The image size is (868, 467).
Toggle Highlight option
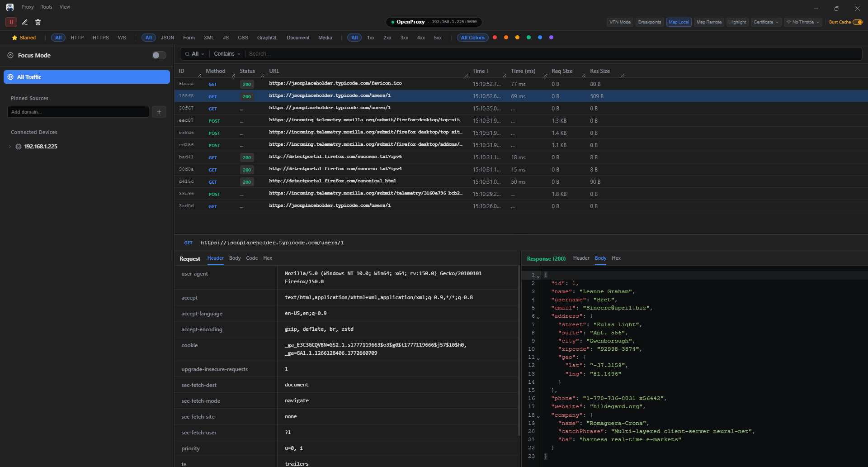[738, 22]
